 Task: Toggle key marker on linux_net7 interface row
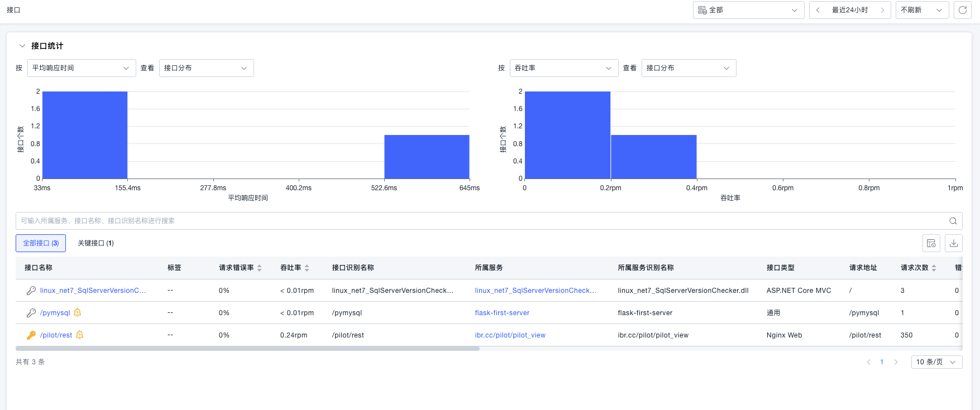[x=31, y=291]
